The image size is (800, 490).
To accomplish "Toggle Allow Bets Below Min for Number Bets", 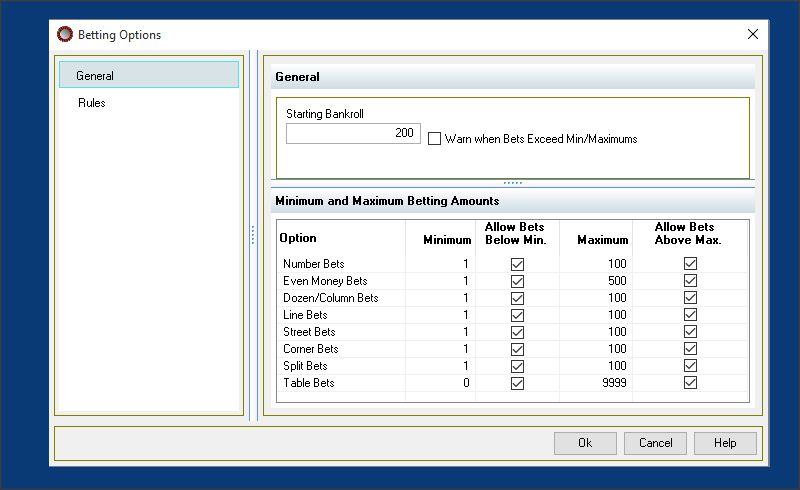I will pos(517,264).
